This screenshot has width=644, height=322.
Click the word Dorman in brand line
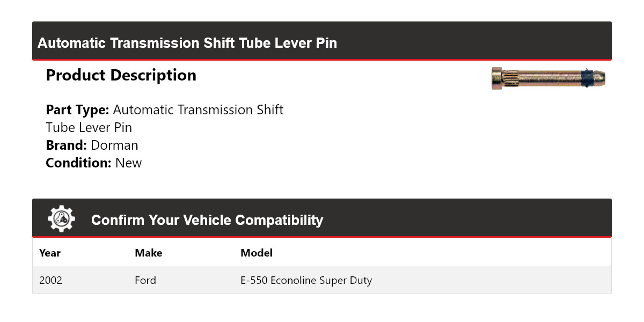(x=114, y=145)
